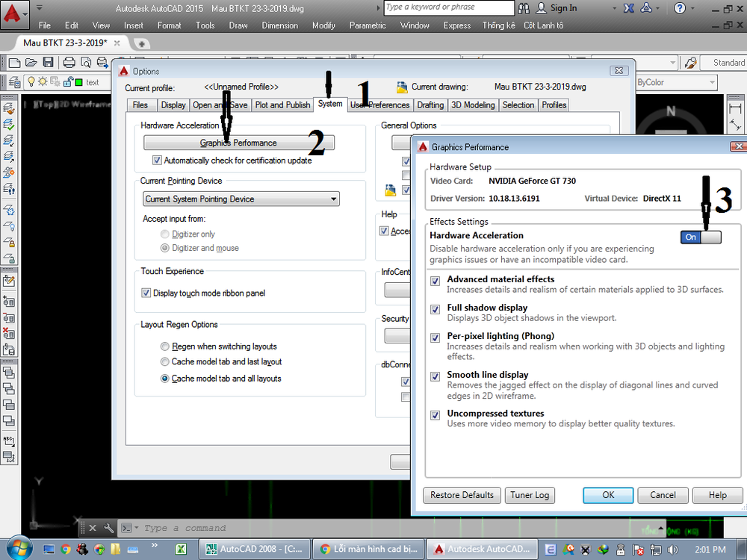
Task: Toggle Per-pixel lighting (Phong) checkbox
Action: pyautogui.click(x=435, y=337)
